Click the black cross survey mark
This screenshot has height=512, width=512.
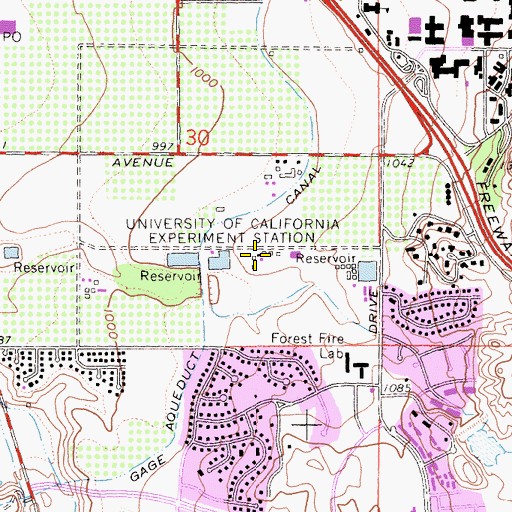point(307,425)
